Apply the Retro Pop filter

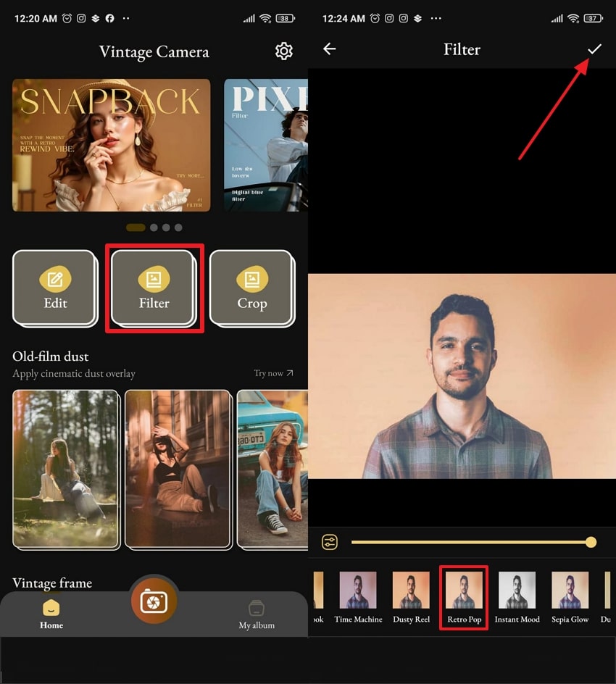click(x=464, y=597)
